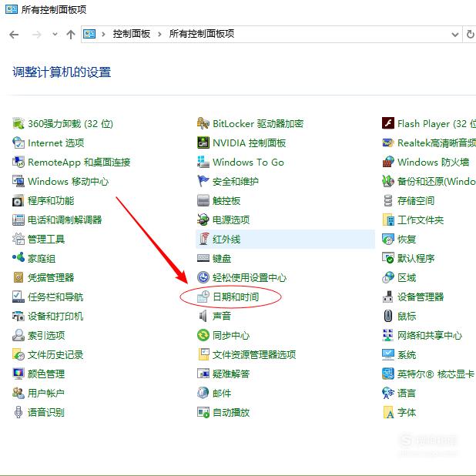
Task: Open the 安全和维护 flag icon
Action: click(x=203, y=181)
